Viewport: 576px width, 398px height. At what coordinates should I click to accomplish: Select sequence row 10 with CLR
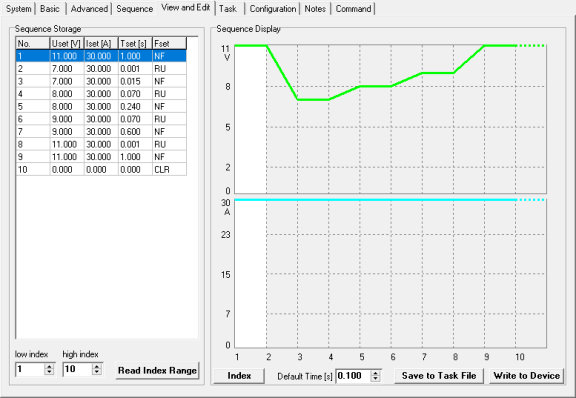(101, 169)
